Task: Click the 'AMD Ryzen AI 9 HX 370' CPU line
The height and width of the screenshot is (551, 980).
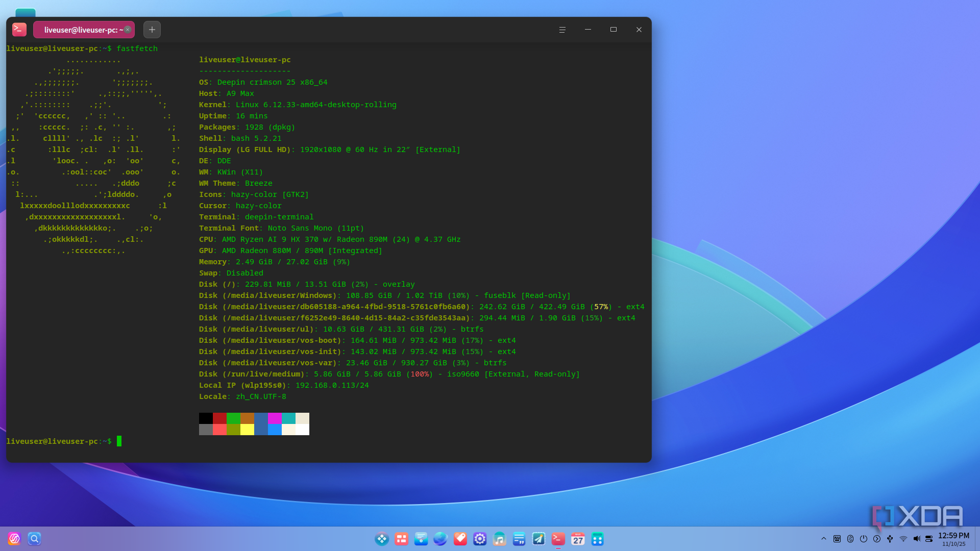Action: pos(330,239)
